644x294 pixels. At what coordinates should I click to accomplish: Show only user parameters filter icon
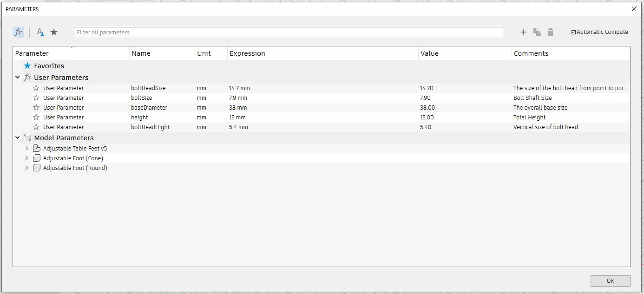pyautogui.click(x=40, y=32)
